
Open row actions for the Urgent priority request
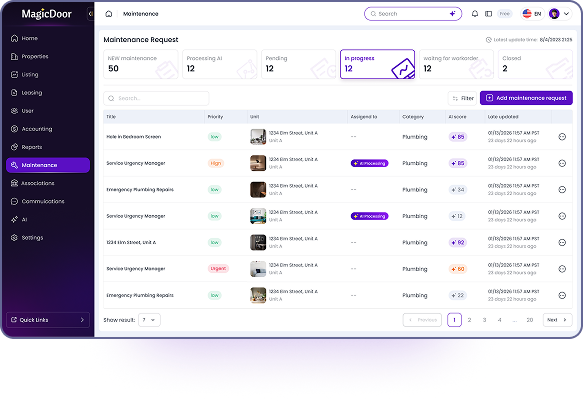tap(562, 269)
